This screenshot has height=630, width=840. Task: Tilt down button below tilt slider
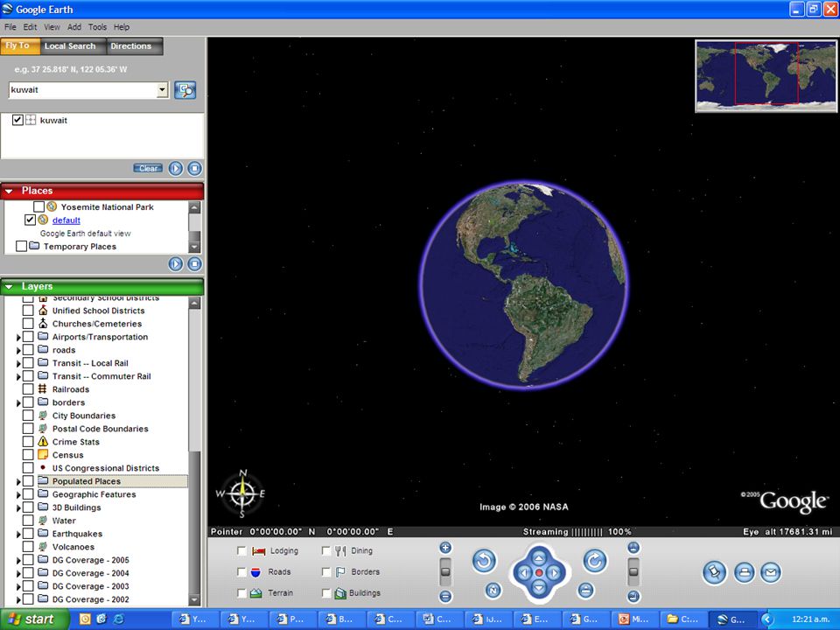633,596
